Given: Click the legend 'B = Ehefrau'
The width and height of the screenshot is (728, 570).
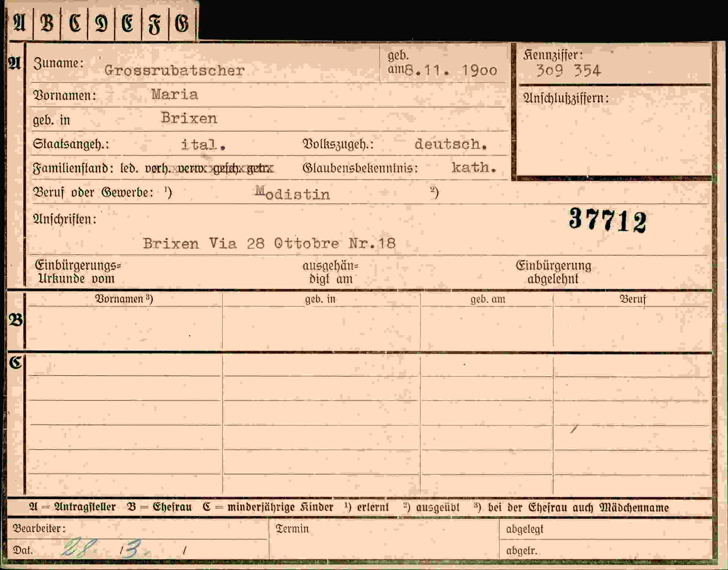Looking at the screenshot, I should point(159,507).
